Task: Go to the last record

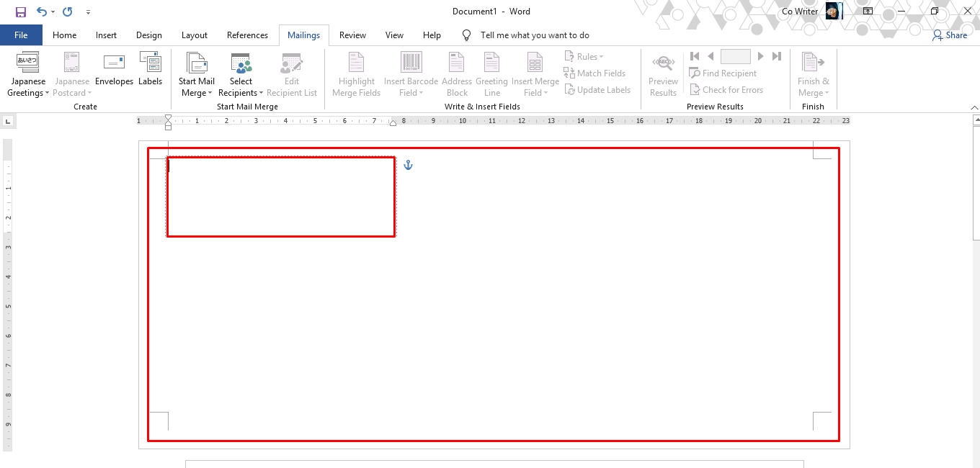Action: 777,55
